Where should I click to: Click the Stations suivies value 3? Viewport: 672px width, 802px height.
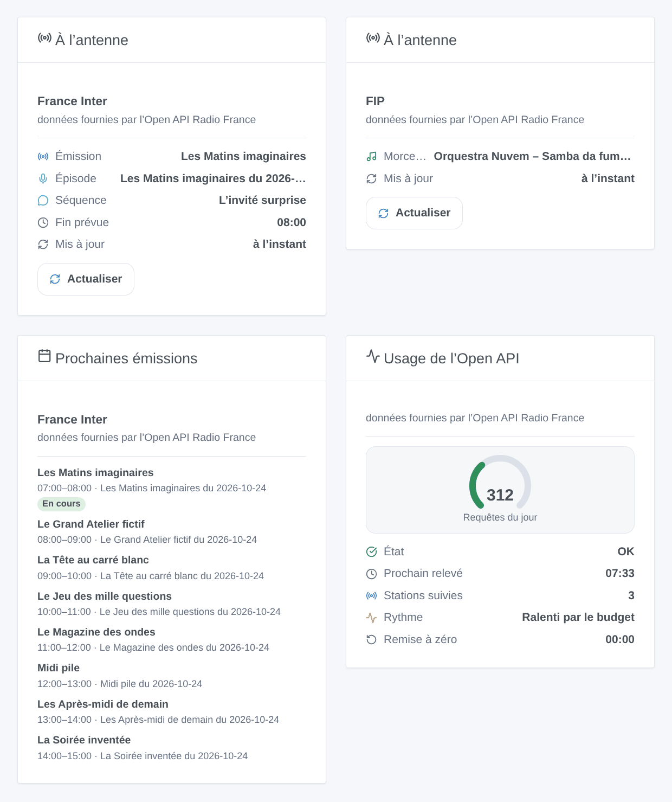tap(631, 595)
